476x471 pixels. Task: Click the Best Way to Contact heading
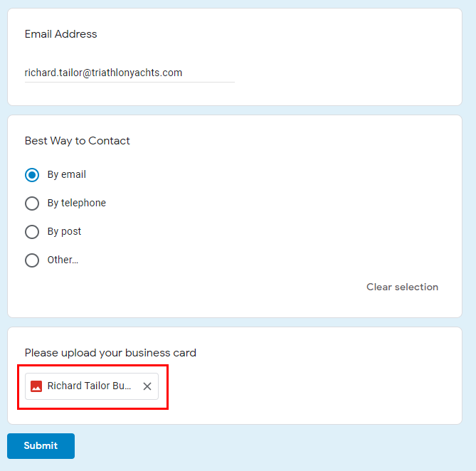click(77, 141)
